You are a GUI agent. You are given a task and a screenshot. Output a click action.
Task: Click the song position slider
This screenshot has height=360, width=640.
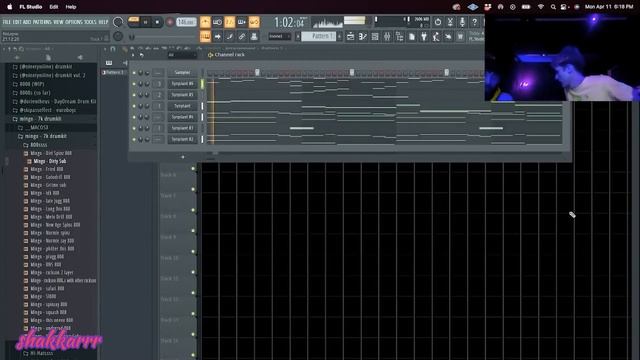coord(163,37)
